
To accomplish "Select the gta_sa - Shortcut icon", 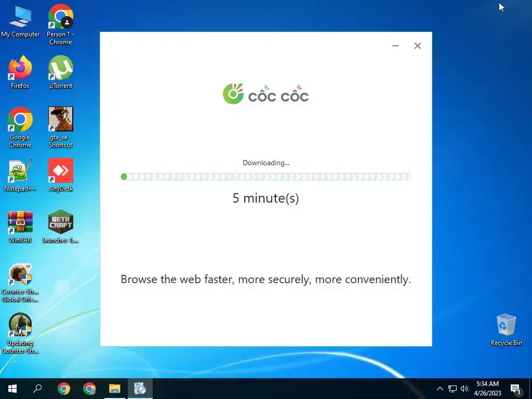I will coord(60,127).
